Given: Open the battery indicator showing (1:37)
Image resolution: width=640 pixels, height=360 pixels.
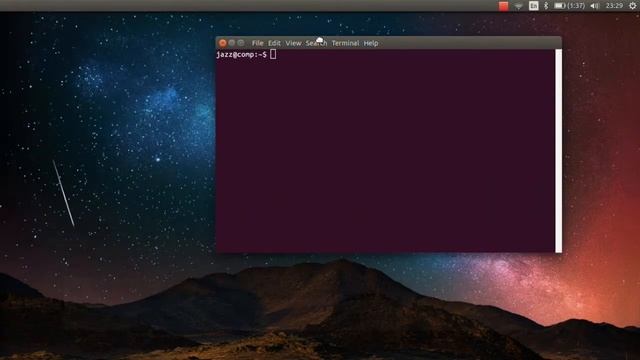Looking at the screenshot, I should click(569, 6).
